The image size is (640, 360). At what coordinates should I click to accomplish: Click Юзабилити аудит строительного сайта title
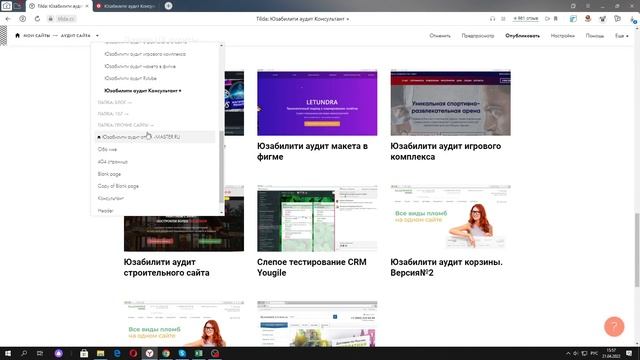click(x=167, y=267)
